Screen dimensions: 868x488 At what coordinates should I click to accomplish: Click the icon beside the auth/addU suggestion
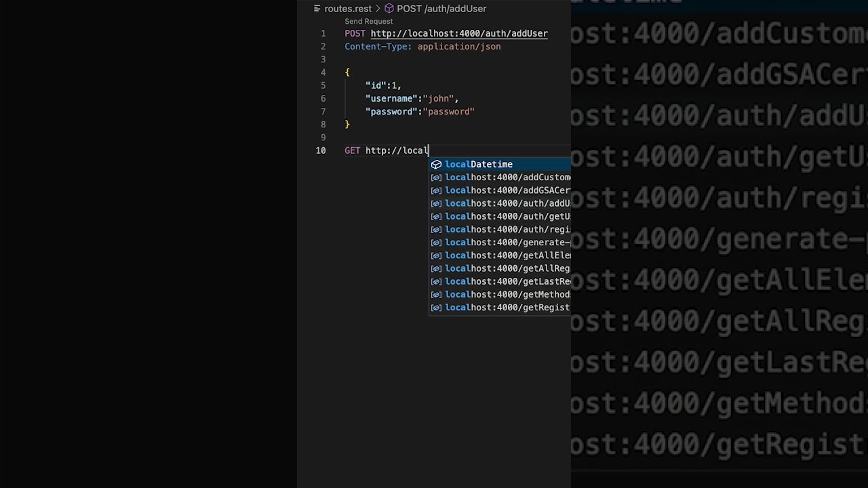(x=436, y=203)
